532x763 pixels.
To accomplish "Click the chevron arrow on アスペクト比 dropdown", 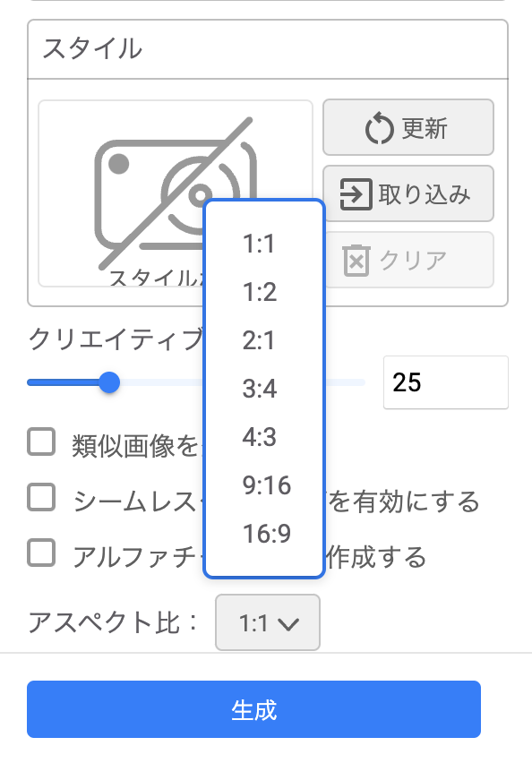I will [288, 624].
